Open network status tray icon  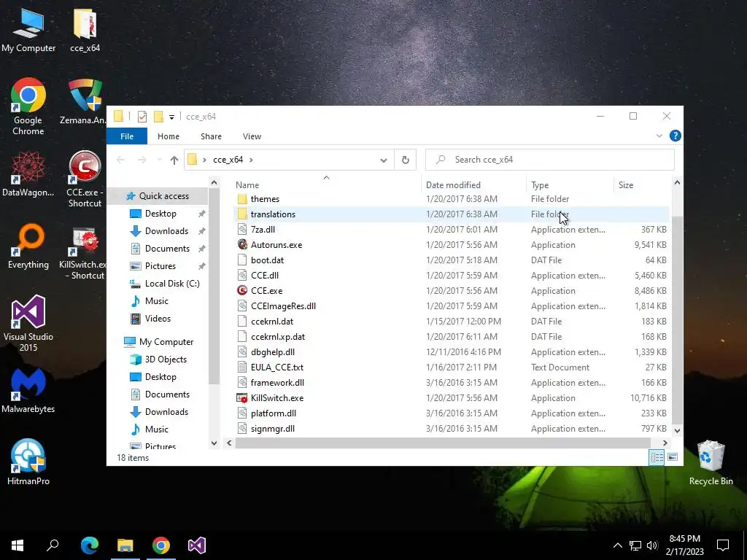click(x=635, y=545)
